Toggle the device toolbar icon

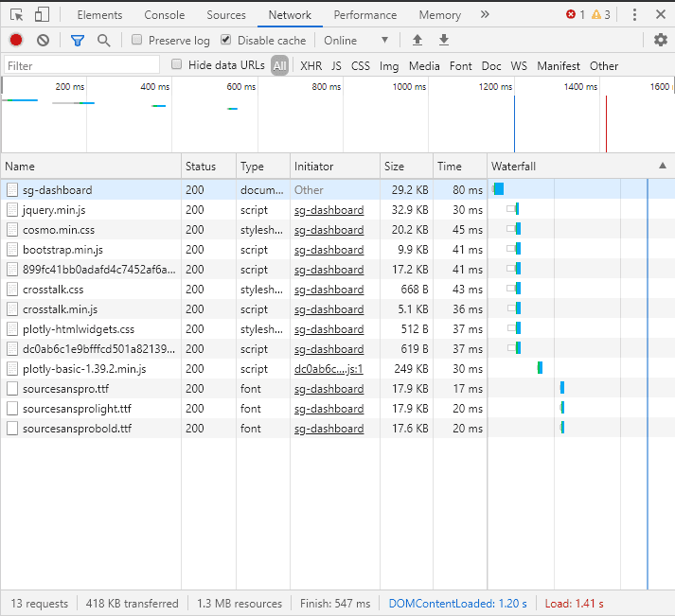pyautogui.click(x=43, y=15)
